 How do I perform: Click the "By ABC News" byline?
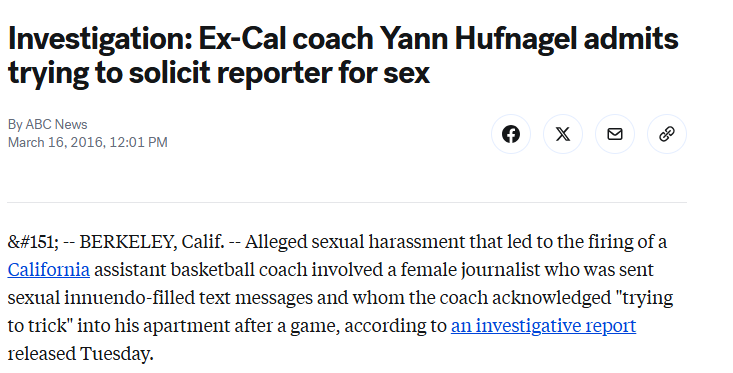click(x=48, y=124)
